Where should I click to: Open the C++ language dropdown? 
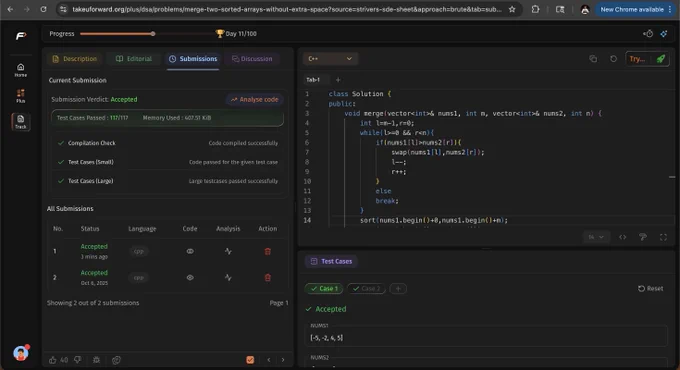pos(330,59)
